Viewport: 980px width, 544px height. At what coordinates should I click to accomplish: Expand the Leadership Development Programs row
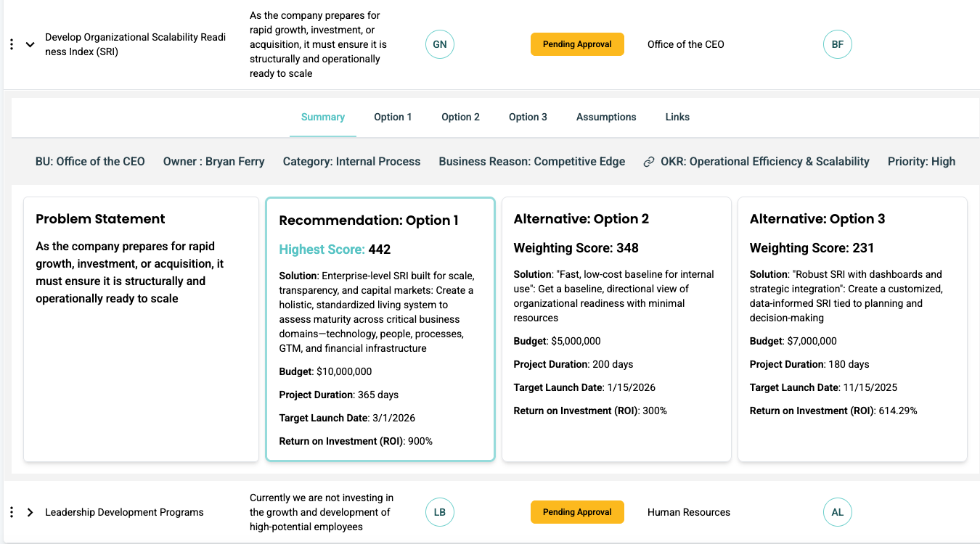tap(30, 512)
